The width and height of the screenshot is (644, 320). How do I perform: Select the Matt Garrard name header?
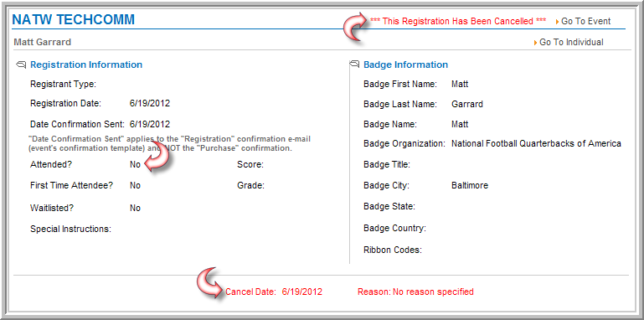tap(43, 42)
